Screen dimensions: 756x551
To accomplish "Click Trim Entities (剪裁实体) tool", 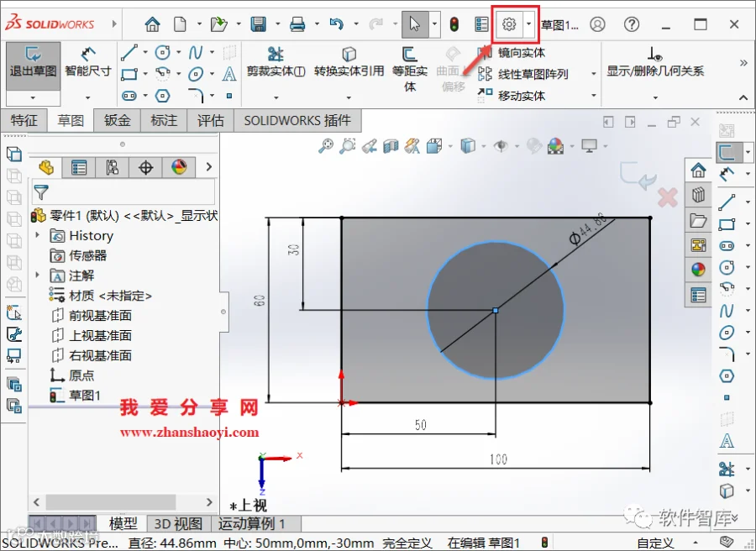I will coord(276,61).
